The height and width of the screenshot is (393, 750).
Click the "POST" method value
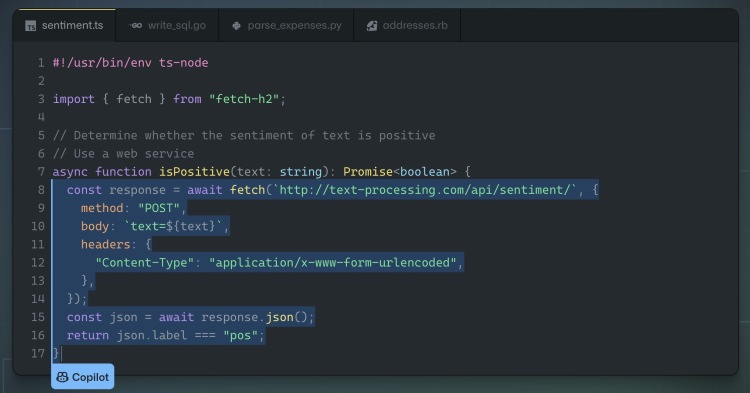tap(159, 208)
